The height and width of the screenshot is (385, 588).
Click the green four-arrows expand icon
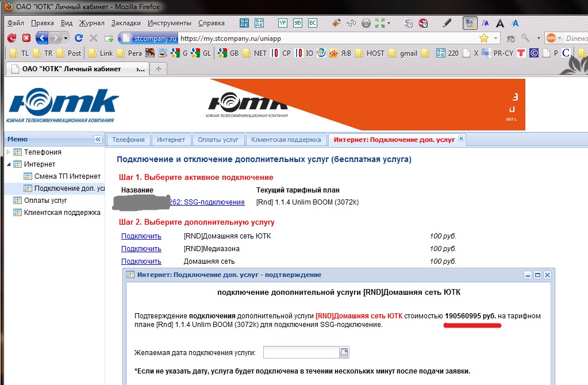pos(380,23)
